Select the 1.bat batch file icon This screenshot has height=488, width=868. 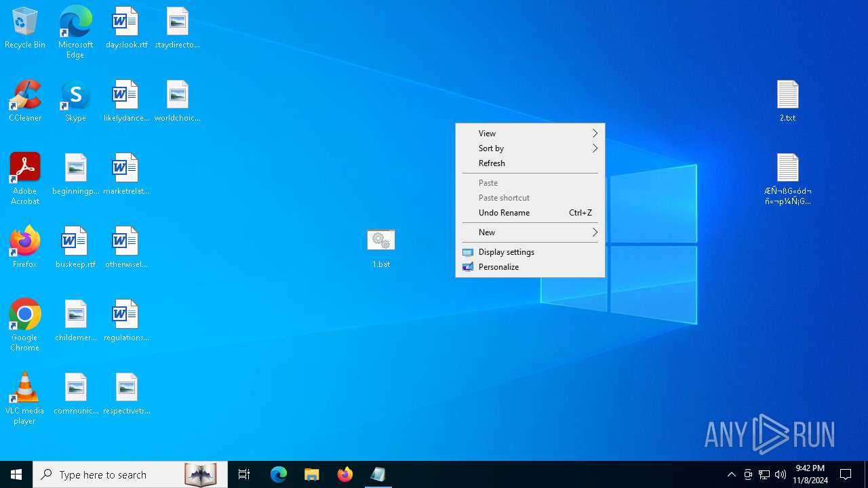(381, 248)
